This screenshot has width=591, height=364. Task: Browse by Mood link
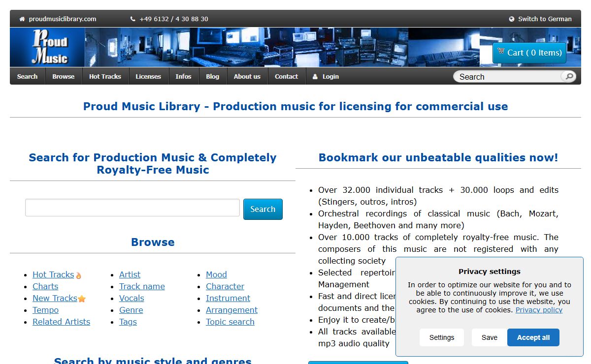(216, 274)
